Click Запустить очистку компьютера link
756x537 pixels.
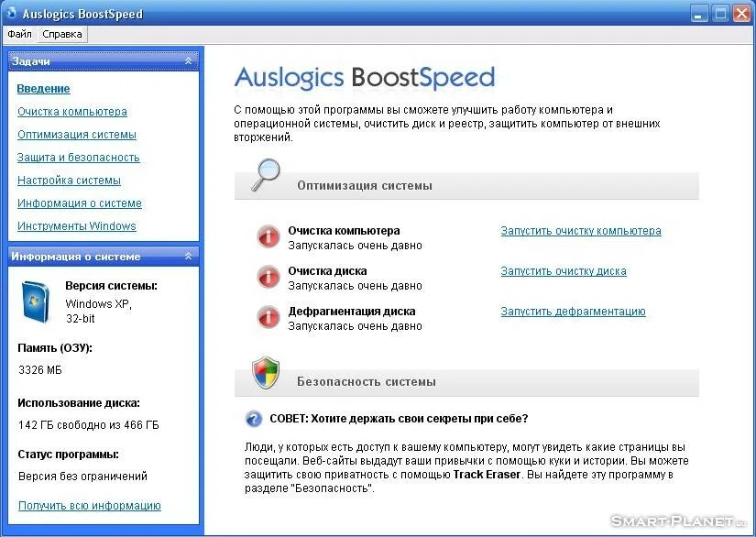pos(581,231)
